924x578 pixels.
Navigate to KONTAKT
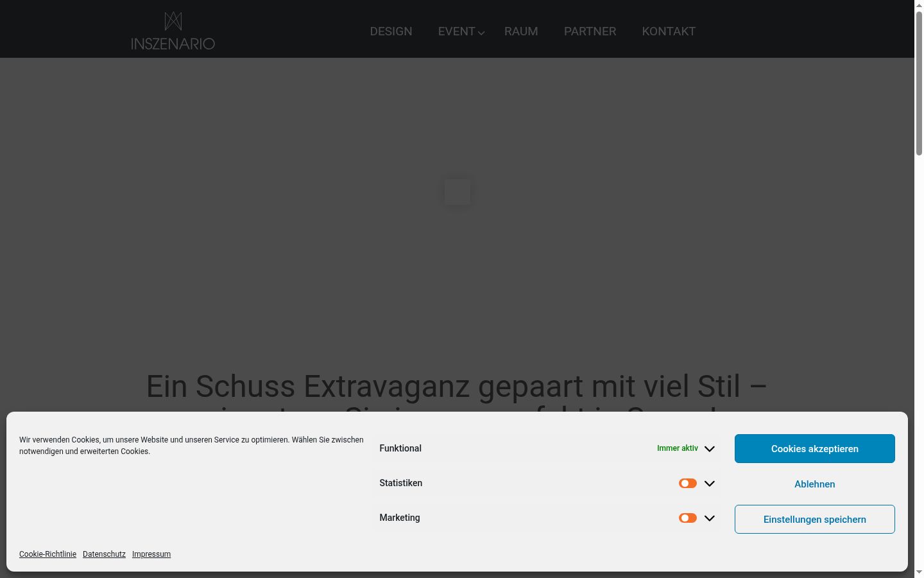click(669, 31)
